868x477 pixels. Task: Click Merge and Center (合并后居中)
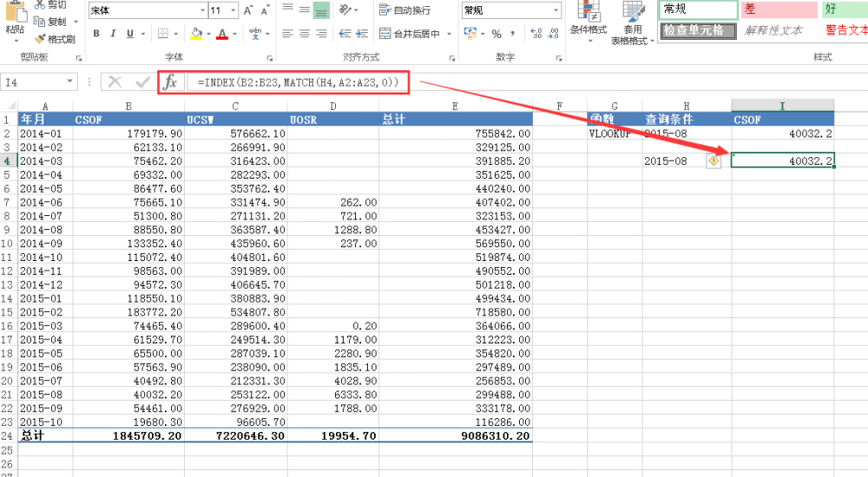coord(410,34)
